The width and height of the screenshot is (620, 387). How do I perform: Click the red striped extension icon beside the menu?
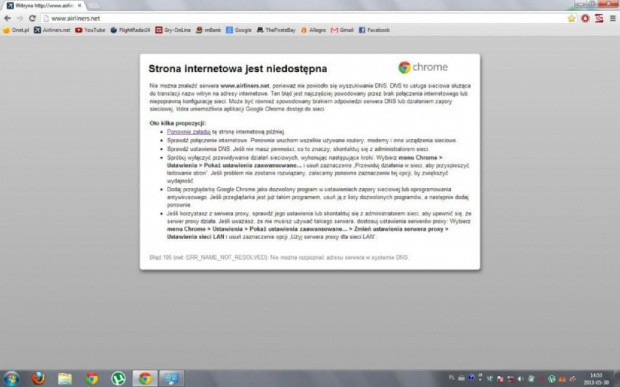point(599,18)
